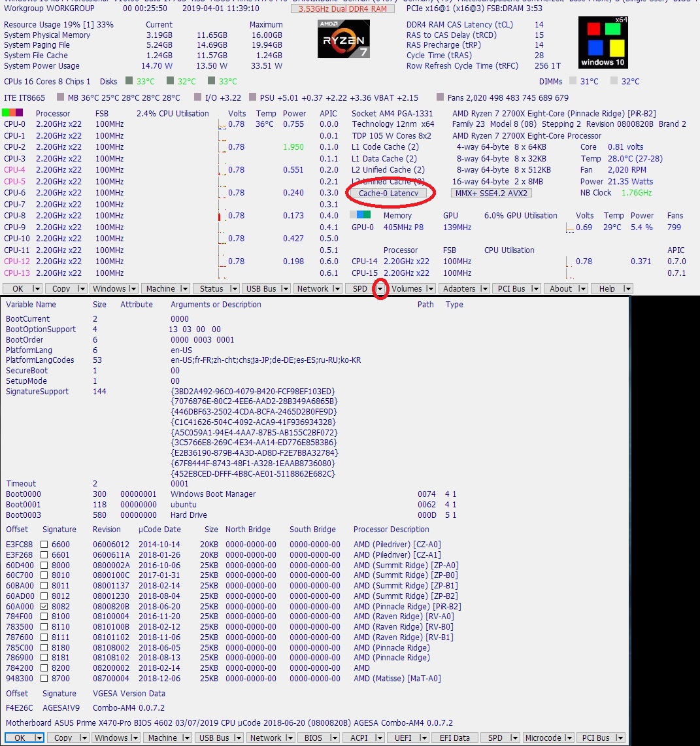Open the EFI Data button
Image resolution: width=700 pixels, height=746 pixels.
pos(455,738)
